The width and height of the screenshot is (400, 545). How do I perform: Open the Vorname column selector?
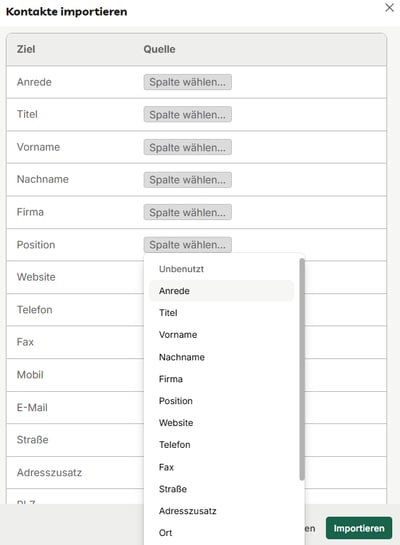click(188, 147)
